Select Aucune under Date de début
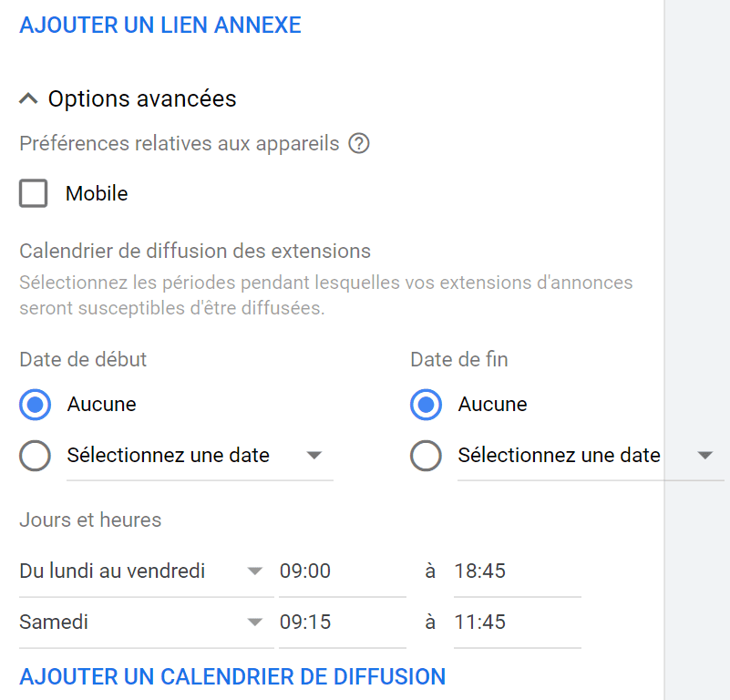 [35, 405]
